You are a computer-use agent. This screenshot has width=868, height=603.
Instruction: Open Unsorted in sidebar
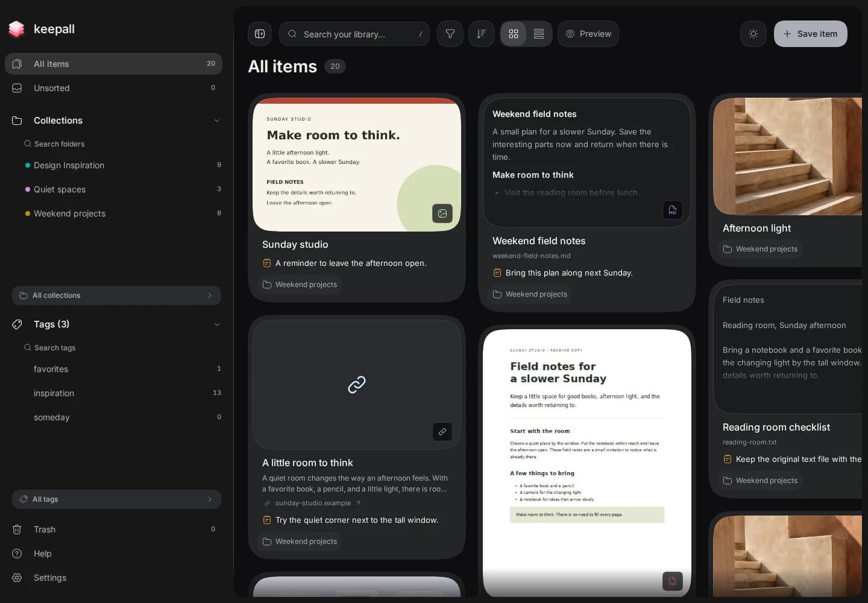[113, 88]
